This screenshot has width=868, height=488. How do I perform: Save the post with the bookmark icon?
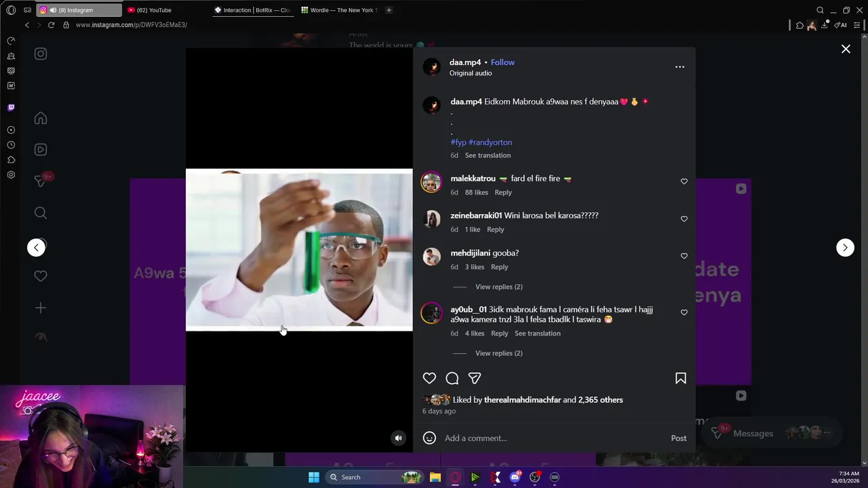point(681,378)
